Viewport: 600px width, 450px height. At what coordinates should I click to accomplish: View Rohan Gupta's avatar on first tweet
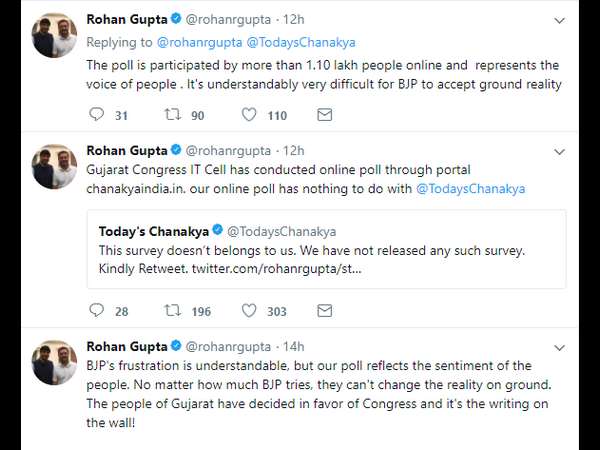53,36
